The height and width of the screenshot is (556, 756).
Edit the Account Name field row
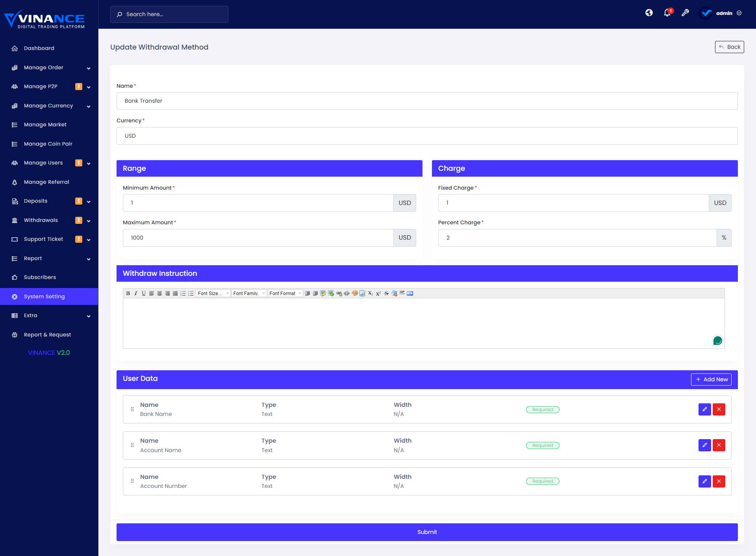704,445
